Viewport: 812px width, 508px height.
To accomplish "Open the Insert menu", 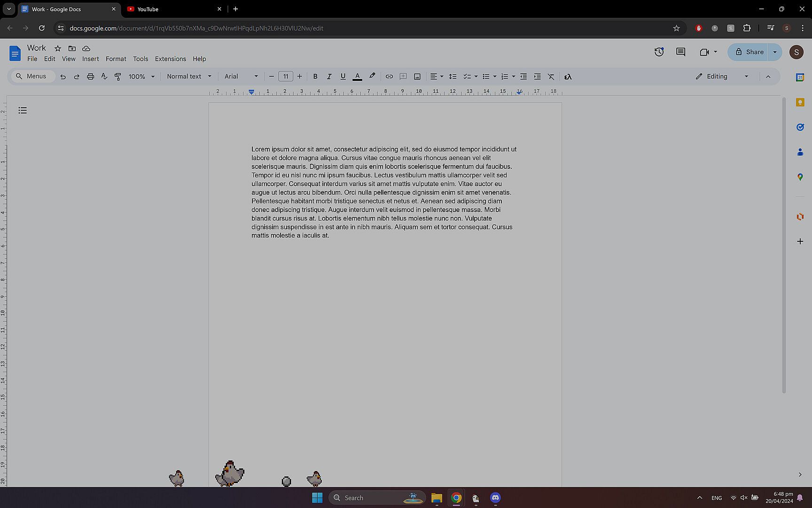I will pyautogui.click(x=90, y=59).
